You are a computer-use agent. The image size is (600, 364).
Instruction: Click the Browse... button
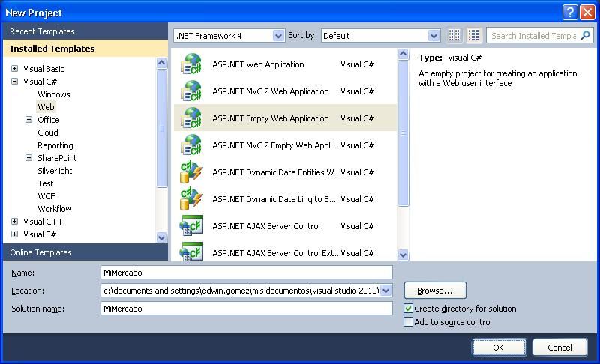click(435, 291)
